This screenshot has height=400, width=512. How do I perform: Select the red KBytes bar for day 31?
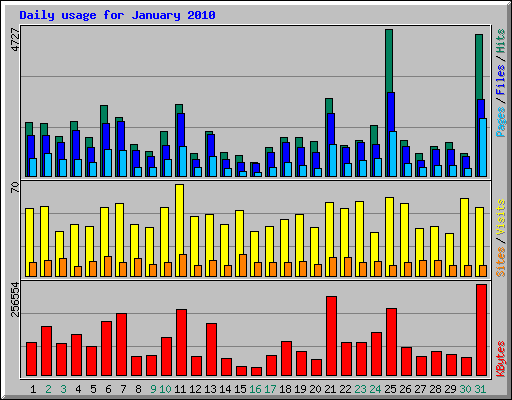pyautogui.click(x=481, y=330)
